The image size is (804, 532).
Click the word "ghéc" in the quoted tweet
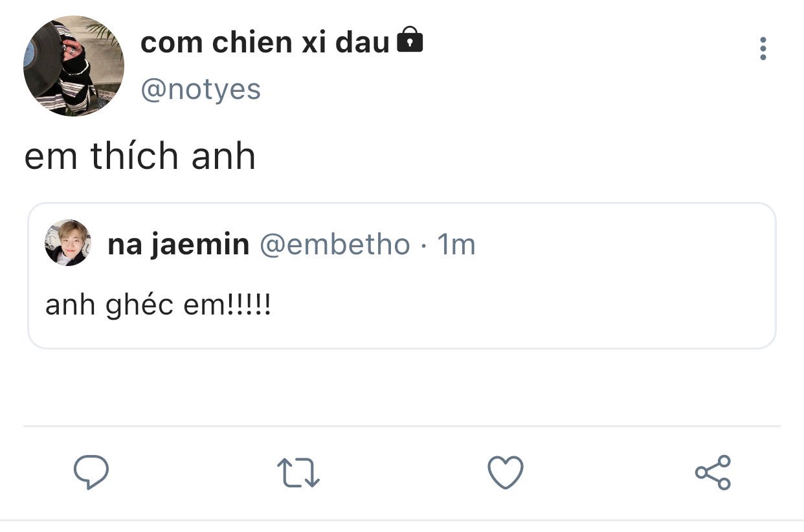(x=139, y=305)
